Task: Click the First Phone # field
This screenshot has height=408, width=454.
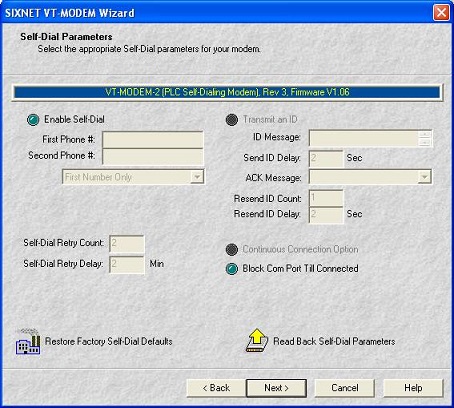Action: [x=153, y=140]
